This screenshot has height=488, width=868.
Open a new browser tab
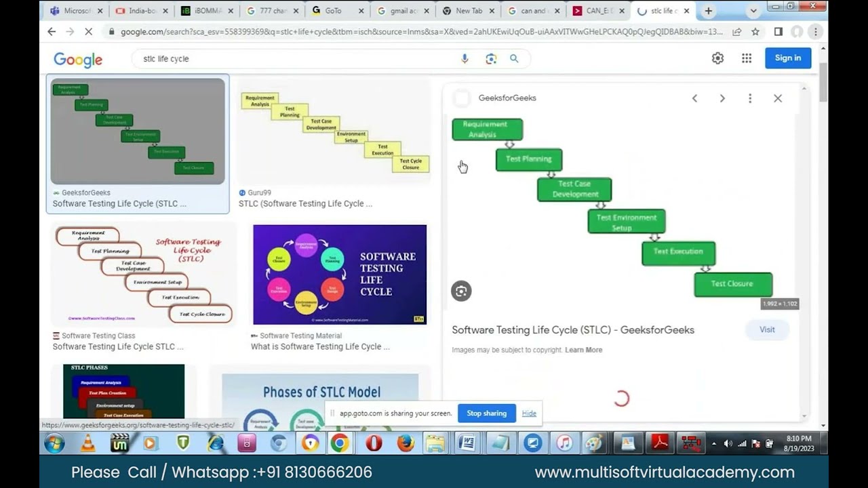click(709, 11)
